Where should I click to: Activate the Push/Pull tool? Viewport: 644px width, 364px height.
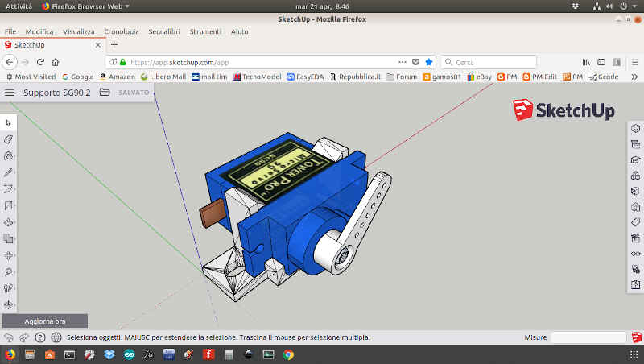point(9,221)
